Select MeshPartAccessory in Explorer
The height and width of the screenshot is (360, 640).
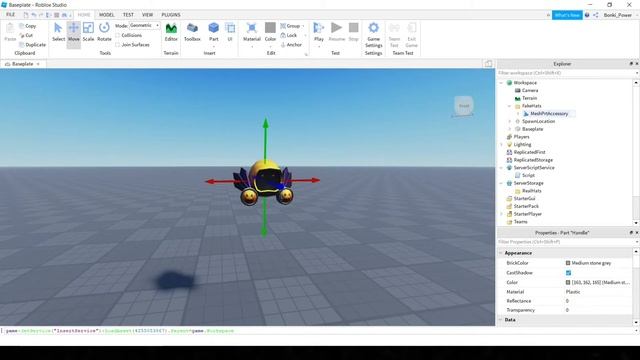tap(549, 114)
